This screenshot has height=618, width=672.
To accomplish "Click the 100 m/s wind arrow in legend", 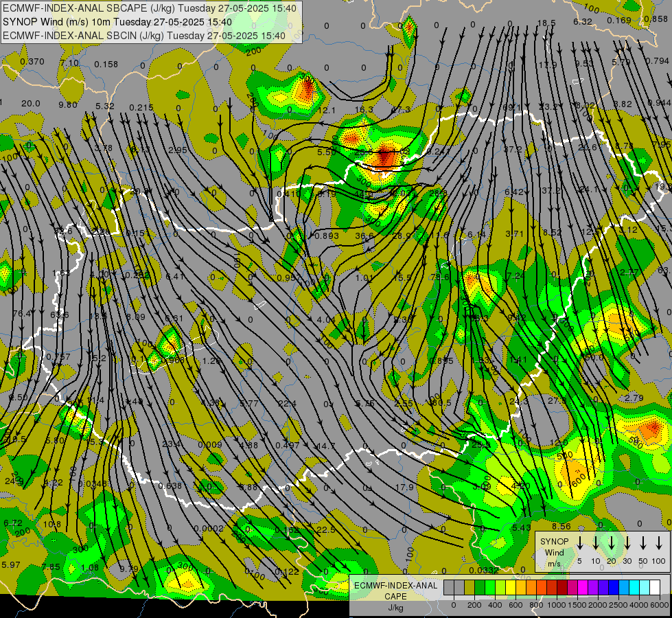I will [x=659, y=543].
